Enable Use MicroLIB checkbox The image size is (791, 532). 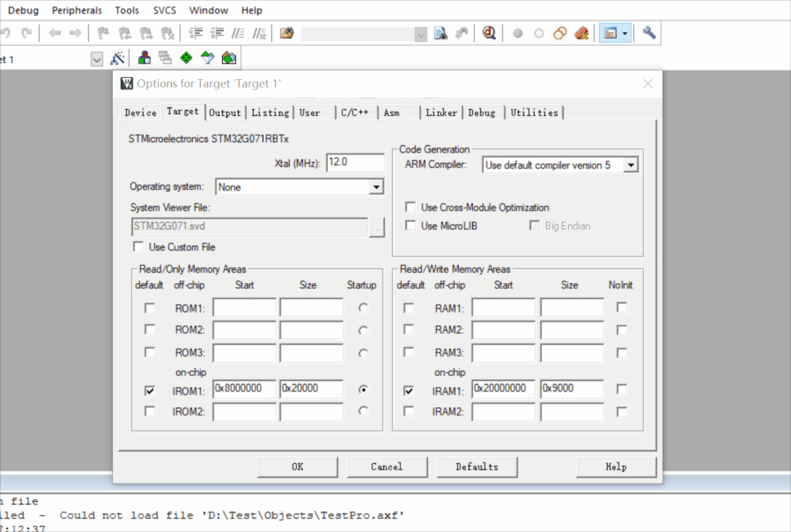(x=411, y=226)
